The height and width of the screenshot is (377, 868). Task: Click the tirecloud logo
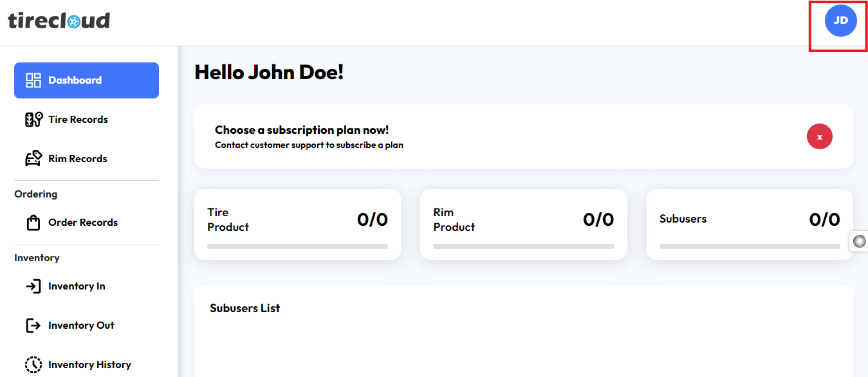tap(59, 21)
